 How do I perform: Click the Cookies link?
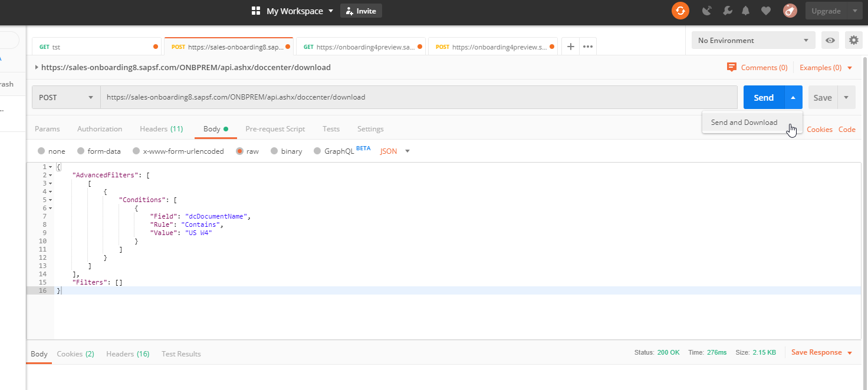click(820, 130)
